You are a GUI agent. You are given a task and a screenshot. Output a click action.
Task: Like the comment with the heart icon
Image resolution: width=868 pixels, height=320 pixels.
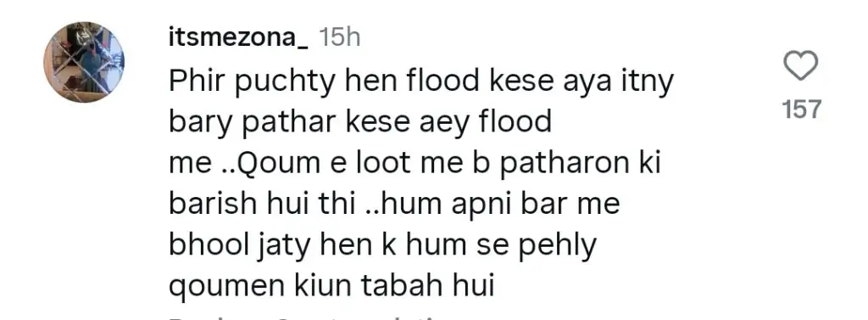point(801,66)
